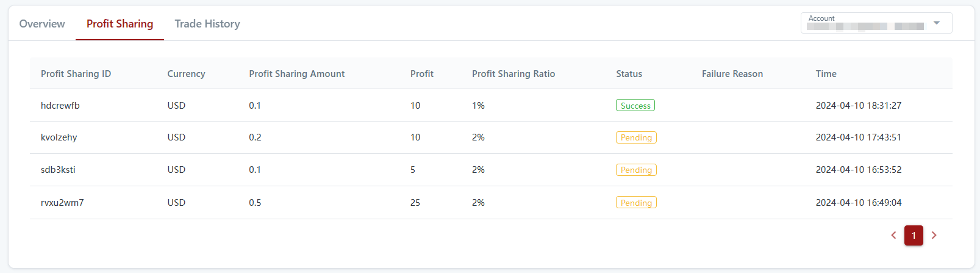Open the Trade History tab
Viewport: 980px width, 273px height.
(x=207, y=24)
